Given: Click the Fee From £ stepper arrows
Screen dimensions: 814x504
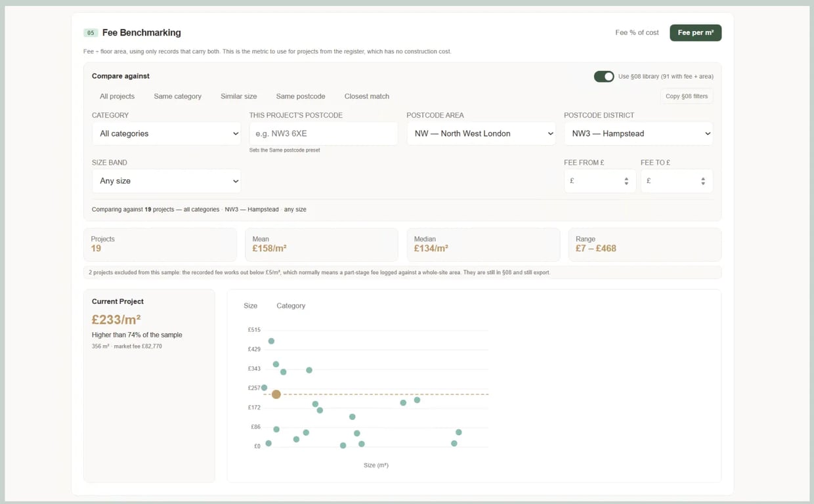Looking at the screenshot, I should 626,181.
